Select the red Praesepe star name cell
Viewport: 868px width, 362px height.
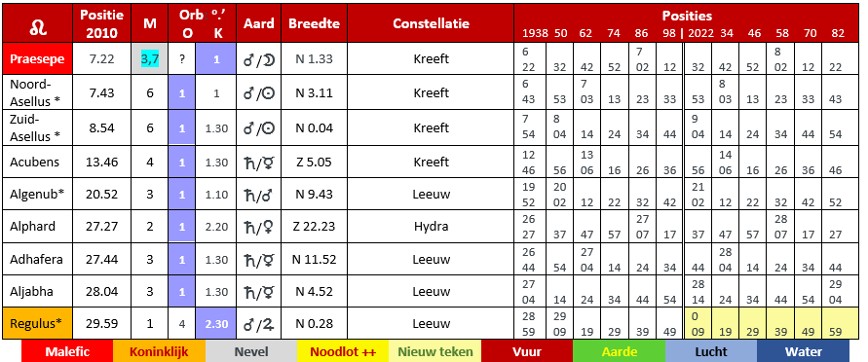pos(37,58)
